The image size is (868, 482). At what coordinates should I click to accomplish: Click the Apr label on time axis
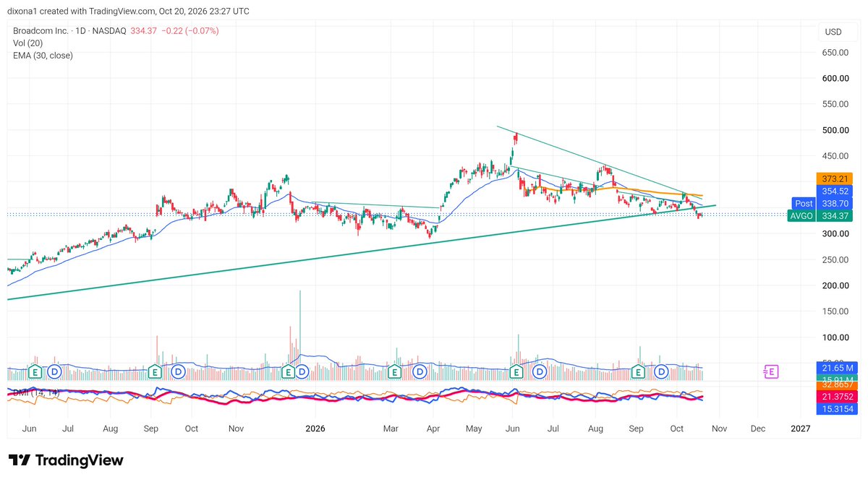pos(433,429)
